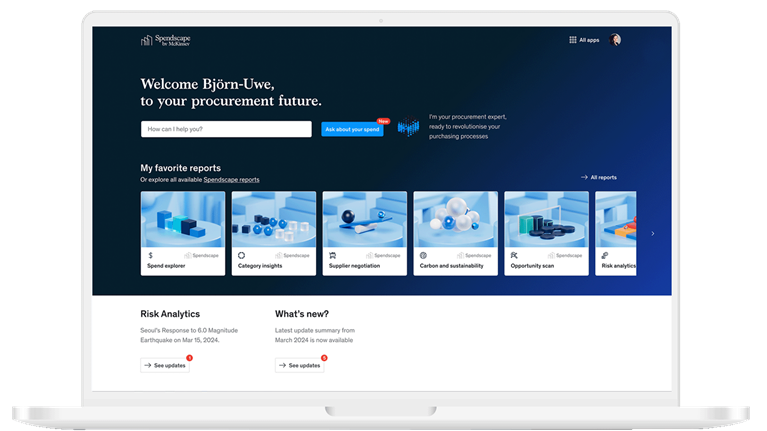Click 'See updates' under Risk Analytics
767x431 pixels.
click(165, 365)
